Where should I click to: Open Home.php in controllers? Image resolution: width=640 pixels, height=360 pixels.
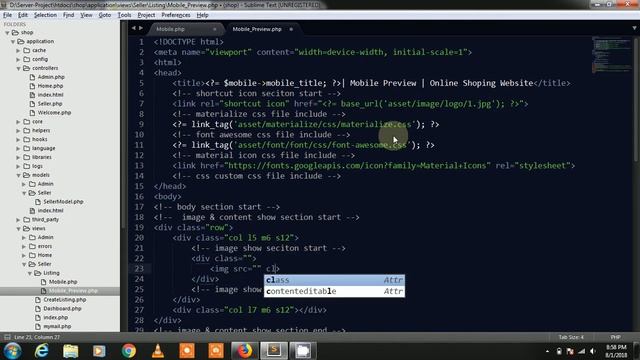point(50,86)
